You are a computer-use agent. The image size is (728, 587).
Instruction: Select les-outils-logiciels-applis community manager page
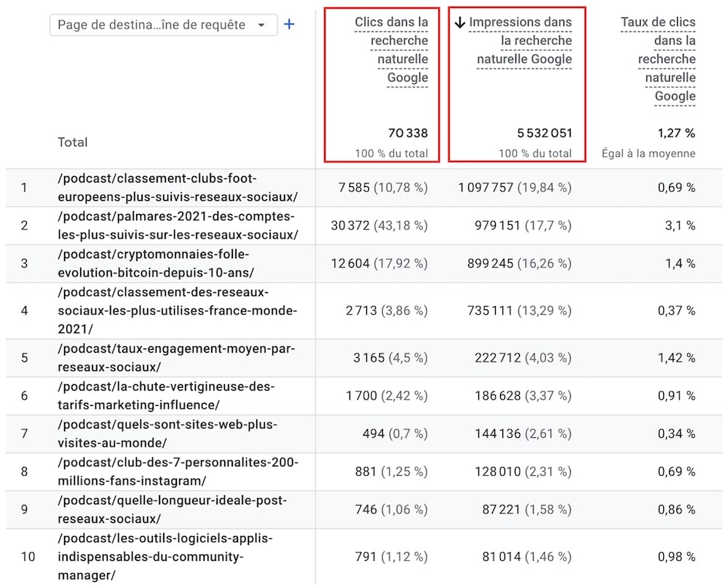coord(165,557)
